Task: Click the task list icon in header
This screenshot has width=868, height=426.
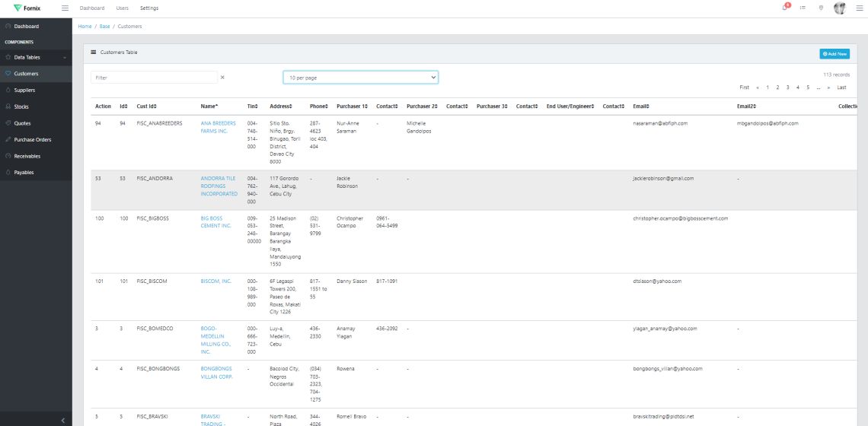Action: click(x=803, y=8)
